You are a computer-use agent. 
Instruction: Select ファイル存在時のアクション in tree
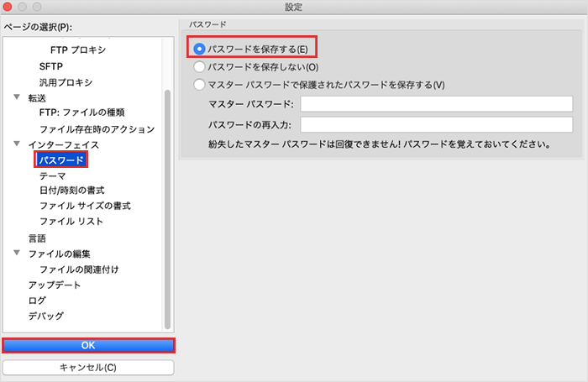(97, 129)
